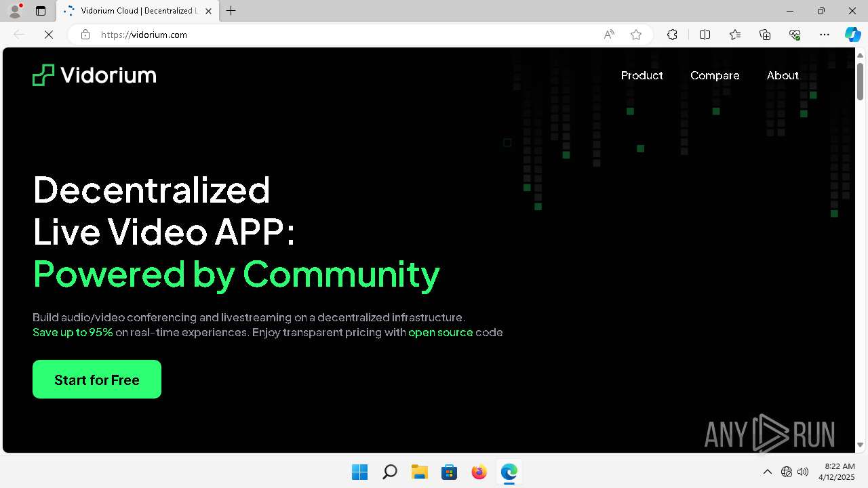Click the page scrollbar up arrow
Image resolution: width=868 pixels, height=488 pixels.
[861, 55]
